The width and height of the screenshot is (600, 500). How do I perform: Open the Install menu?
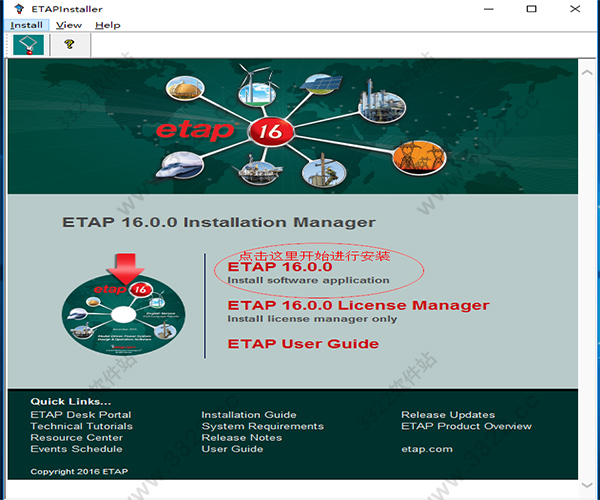click(26, 25)
